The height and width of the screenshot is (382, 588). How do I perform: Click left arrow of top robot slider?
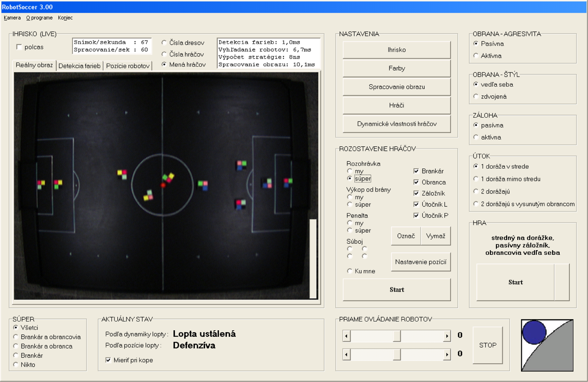pos(347,336)
